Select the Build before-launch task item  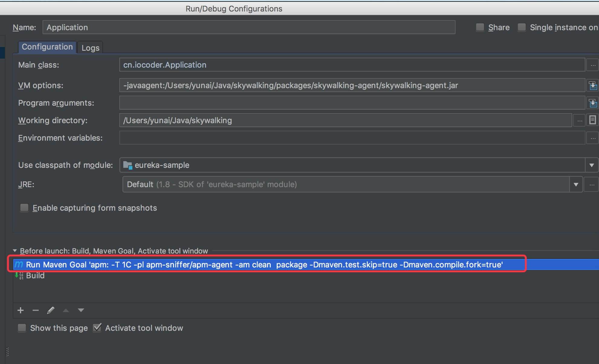click(35, 276)
